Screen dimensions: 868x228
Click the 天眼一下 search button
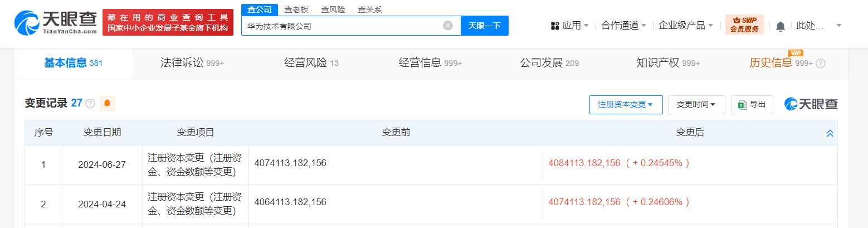[484, 26]
